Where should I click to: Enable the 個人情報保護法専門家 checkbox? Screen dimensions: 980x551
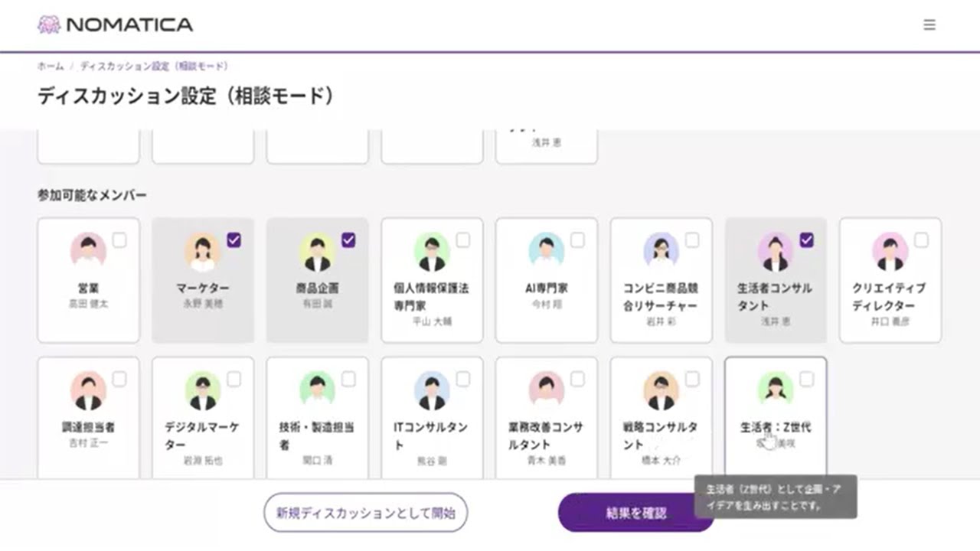463,240
